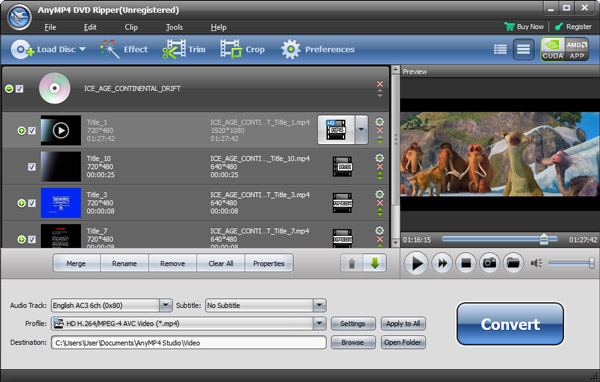Collapse the ICE_AGE_CONTINENTAL_DRIFT disc tree
Screen dimensions: 600x382
(9, 89)
